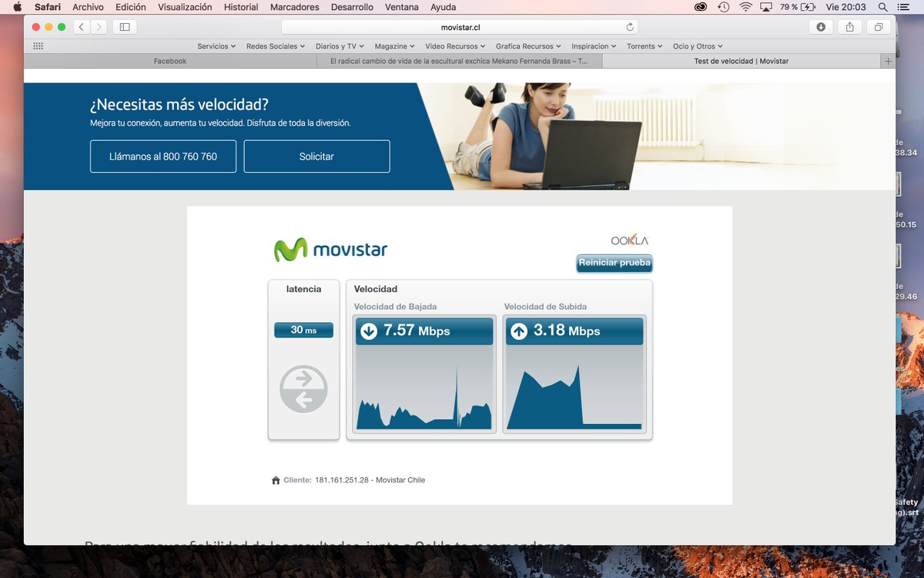Add a new tab with plus icon
The image size is (924, 578).
pos(889,61)
